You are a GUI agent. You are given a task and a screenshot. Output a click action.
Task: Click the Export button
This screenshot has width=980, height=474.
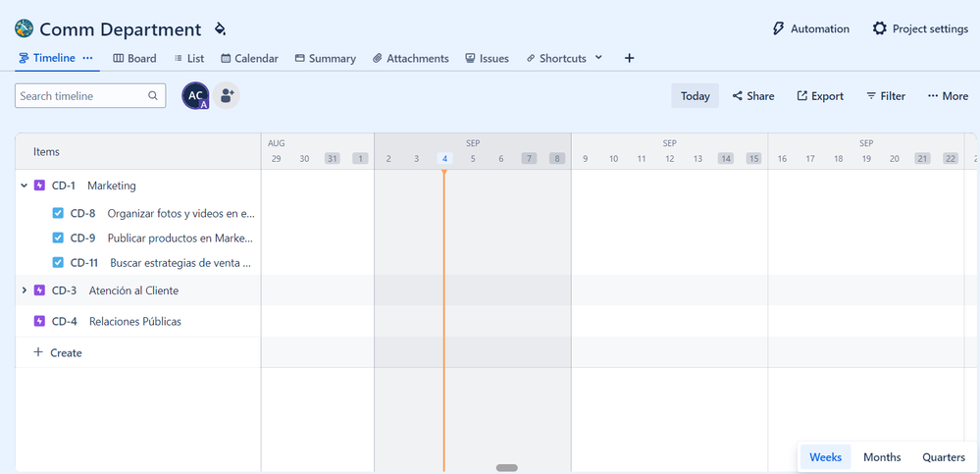[820, 95]
